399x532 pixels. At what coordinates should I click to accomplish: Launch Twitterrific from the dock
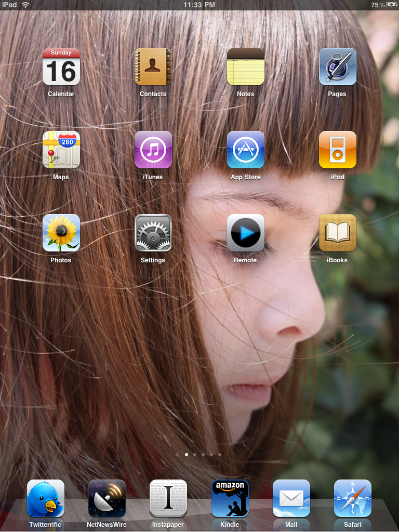click(46, 499)
